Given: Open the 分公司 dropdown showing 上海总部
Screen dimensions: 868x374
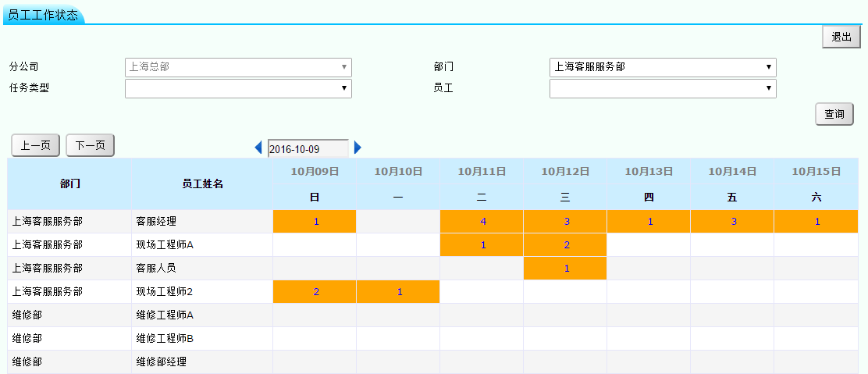Looking at the screenshot, I should (238, 67).
